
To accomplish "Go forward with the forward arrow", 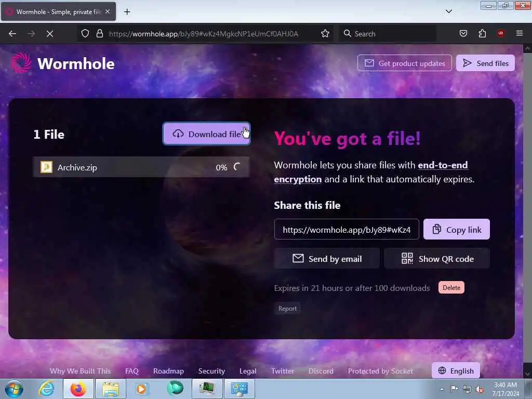I will pos(31,34).
